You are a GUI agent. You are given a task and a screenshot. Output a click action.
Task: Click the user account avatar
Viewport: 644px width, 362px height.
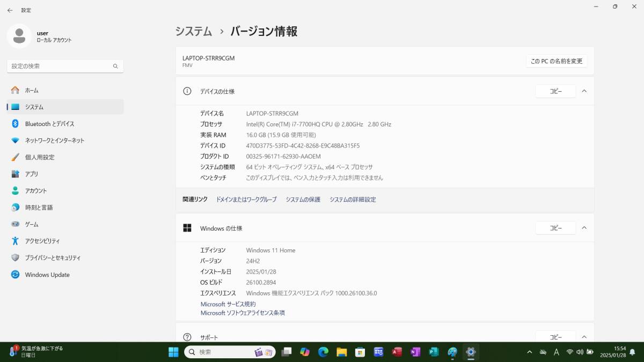(19, 36)
